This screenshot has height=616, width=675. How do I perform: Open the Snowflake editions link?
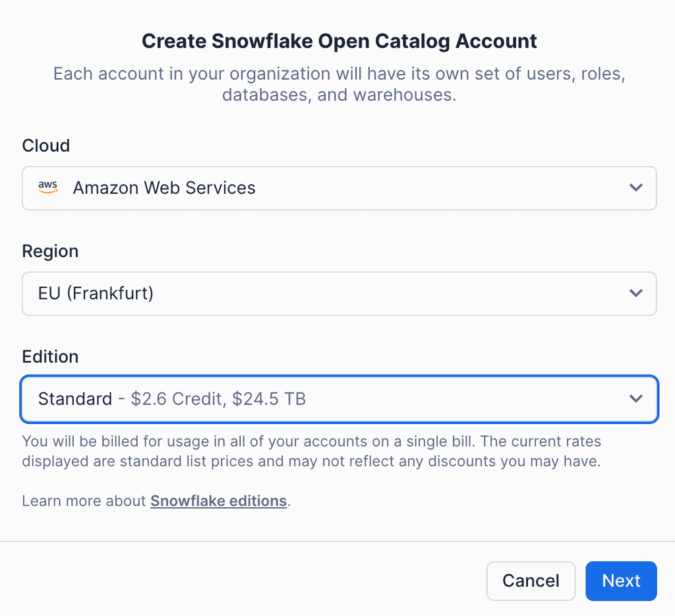(218, 501)
